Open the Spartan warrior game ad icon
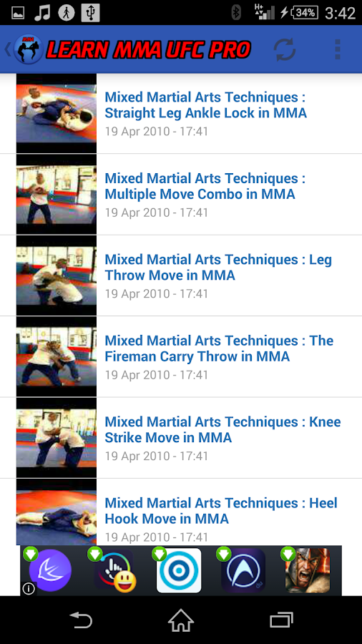 pyautogui.click(x=308, y=570)
